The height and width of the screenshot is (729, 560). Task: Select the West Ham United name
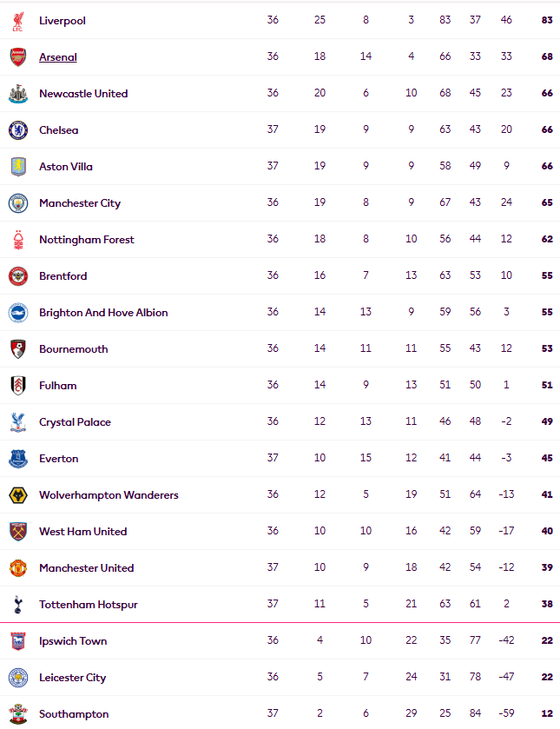(x=82, y=532)
